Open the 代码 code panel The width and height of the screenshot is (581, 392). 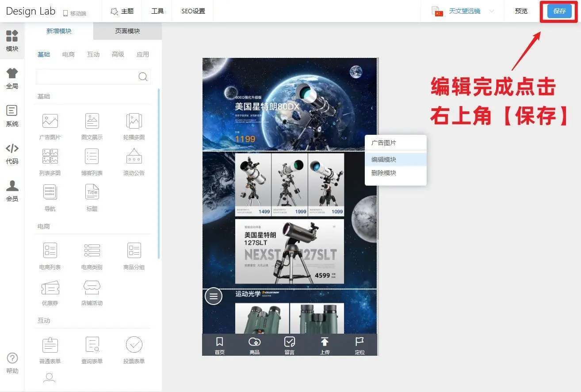tap(12, 154)
